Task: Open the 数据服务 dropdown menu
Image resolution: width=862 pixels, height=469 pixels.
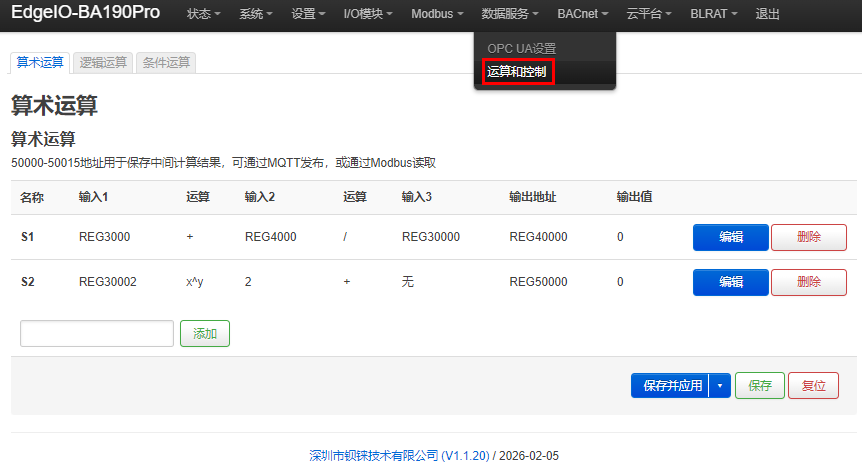Action: (510, 14)
